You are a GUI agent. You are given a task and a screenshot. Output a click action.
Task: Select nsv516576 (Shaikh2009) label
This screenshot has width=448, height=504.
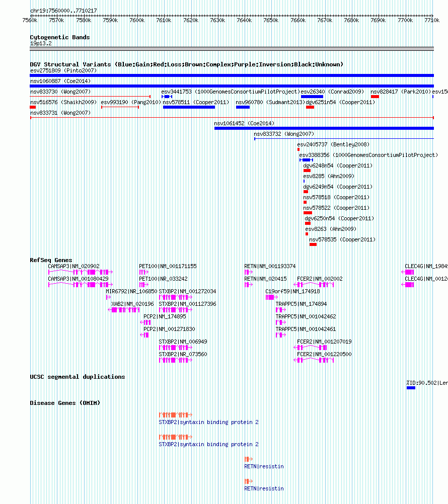click(63, 102)
